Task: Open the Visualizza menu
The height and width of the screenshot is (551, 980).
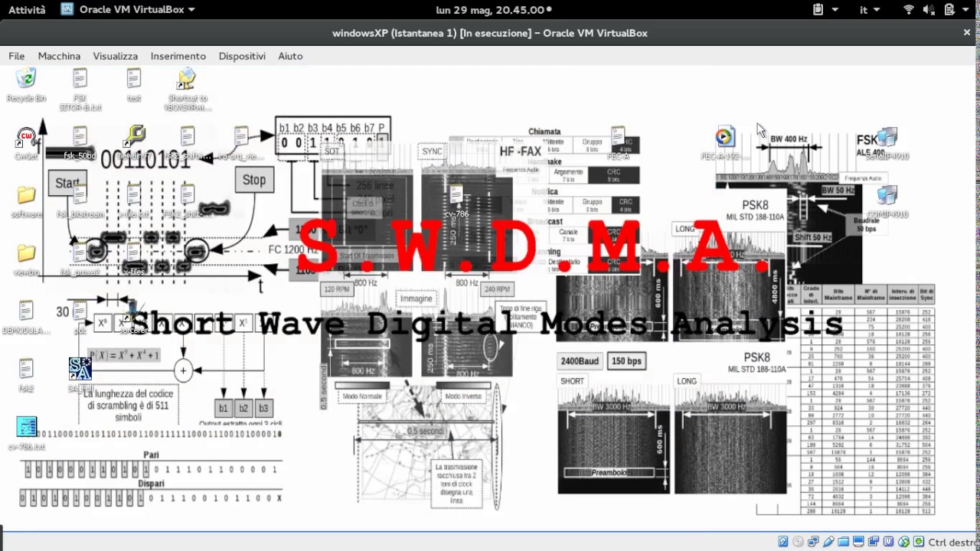Action: 116,56
